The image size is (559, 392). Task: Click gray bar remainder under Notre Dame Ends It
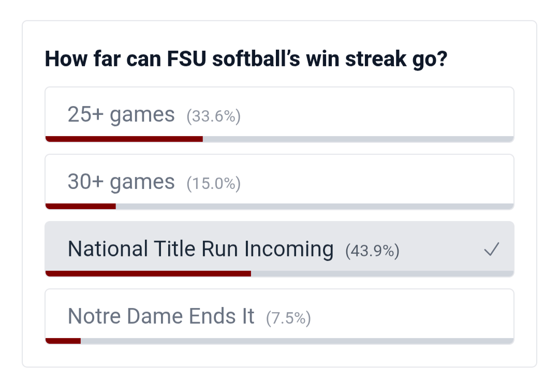click(297, 341)
